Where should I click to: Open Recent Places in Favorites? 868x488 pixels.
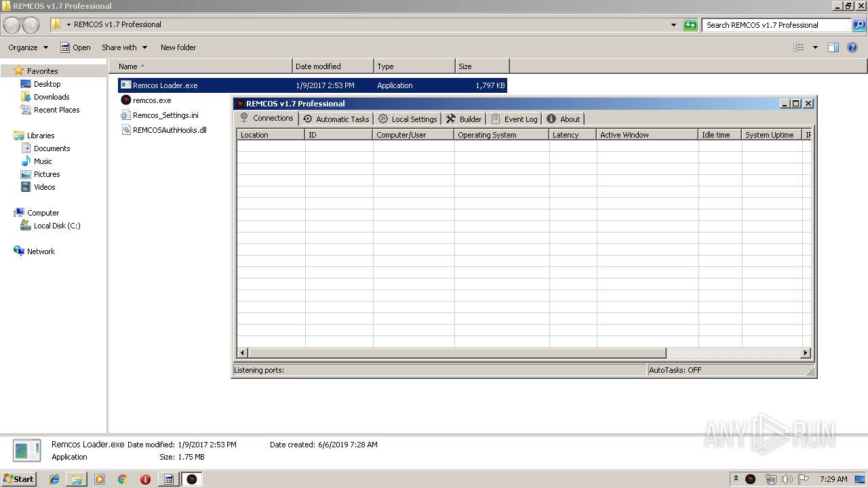(x=56, y=110)
